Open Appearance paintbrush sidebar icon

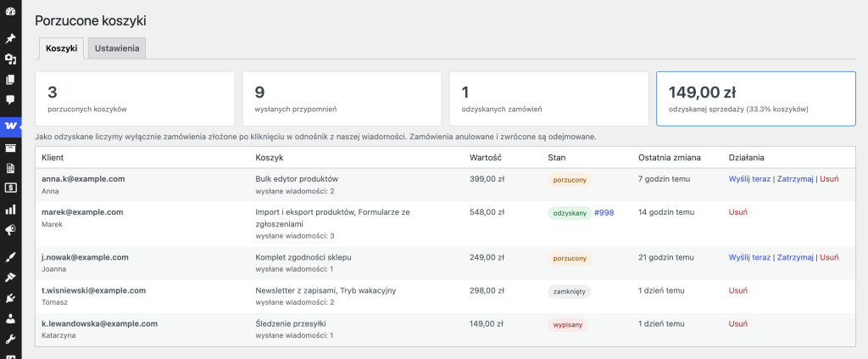click(x=10, y=256)
